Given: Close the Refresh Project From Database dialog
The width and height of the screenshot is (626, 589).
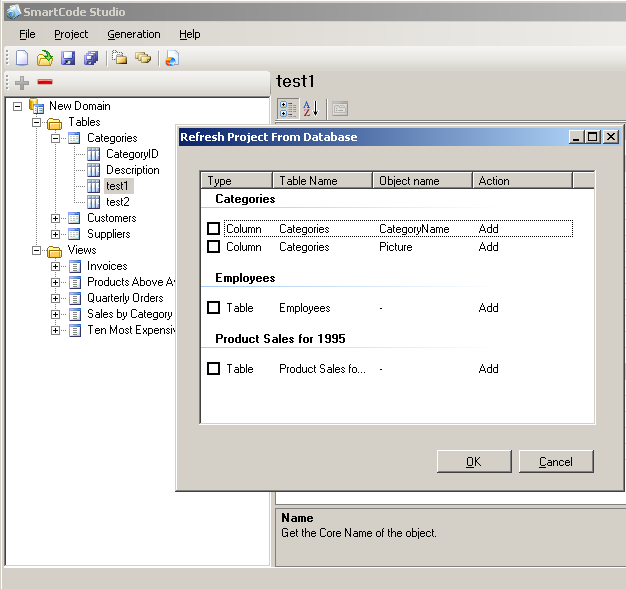Looking at the screenshot, I should click(x=611, y=137).
